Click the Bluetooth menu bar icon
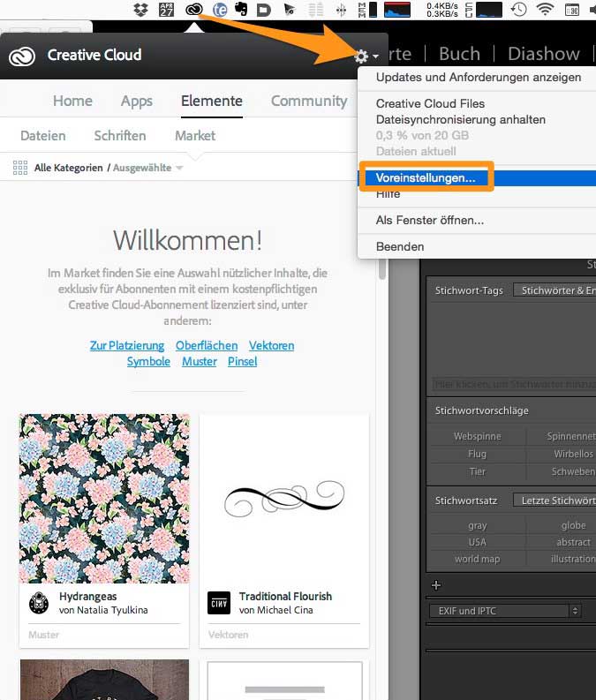The height and width of the screenshot is (700, 596). pos(341,10)
